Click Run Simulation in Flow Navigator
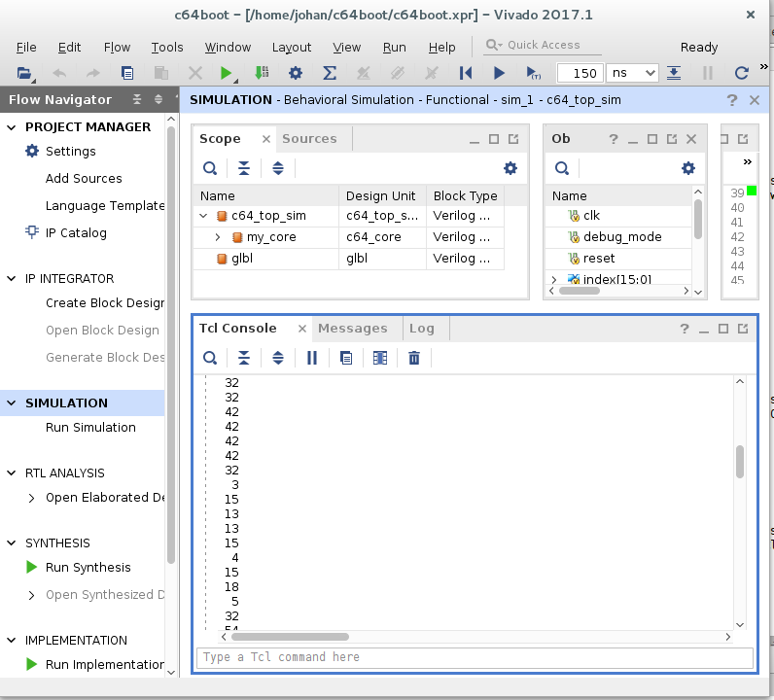Image resolution: width=774 pixels, height=700 pixels. (90, 428)
